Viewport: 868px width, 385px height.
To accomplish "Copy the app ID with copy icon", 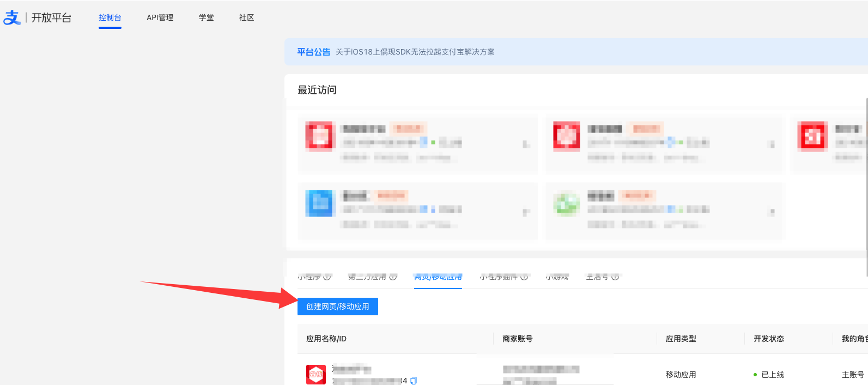I will 414,381.
